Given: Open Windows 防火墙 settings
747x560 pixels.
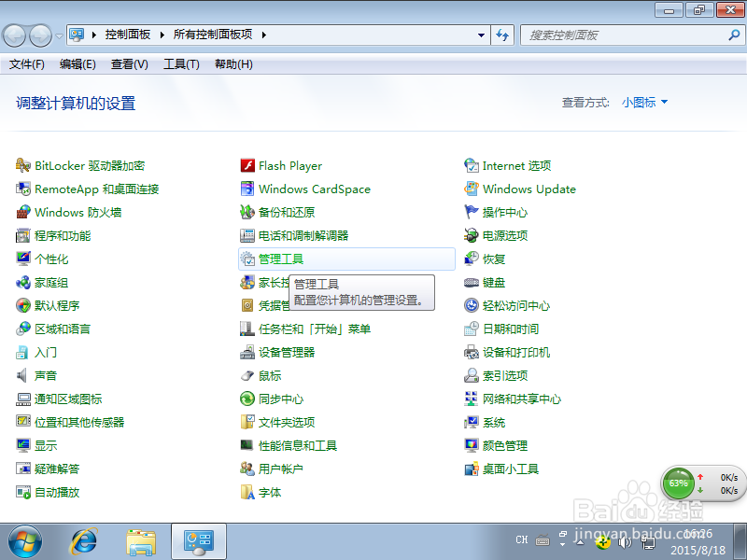Looking at the screenshot, I should (x=80, y=212).
